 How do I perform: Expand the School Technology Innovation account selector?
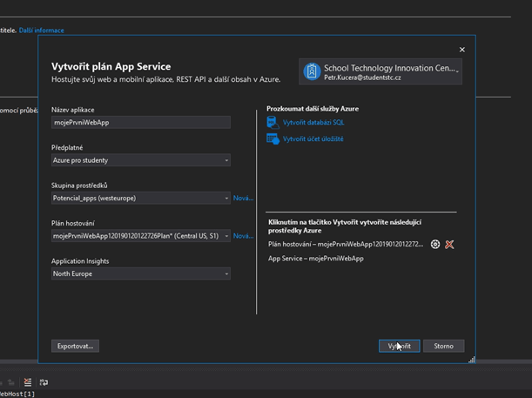pos(380,71)
